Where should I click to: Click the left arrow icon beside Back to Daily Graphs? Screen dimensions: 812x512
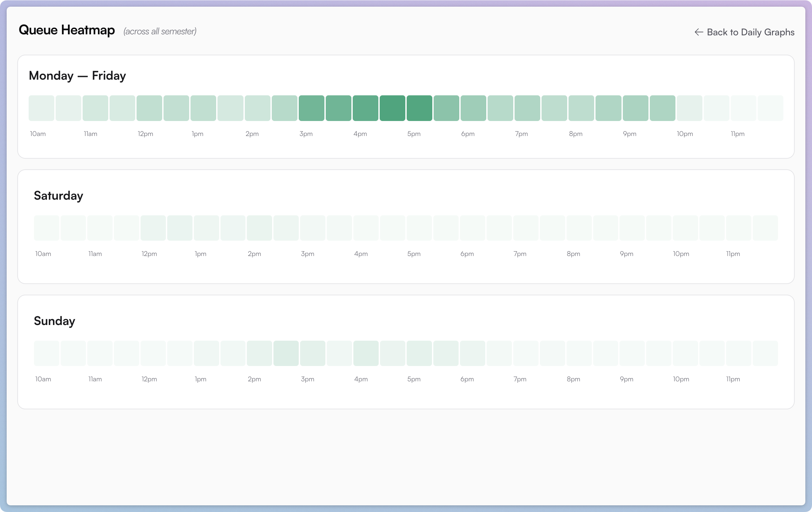click(x=699, y=32)
